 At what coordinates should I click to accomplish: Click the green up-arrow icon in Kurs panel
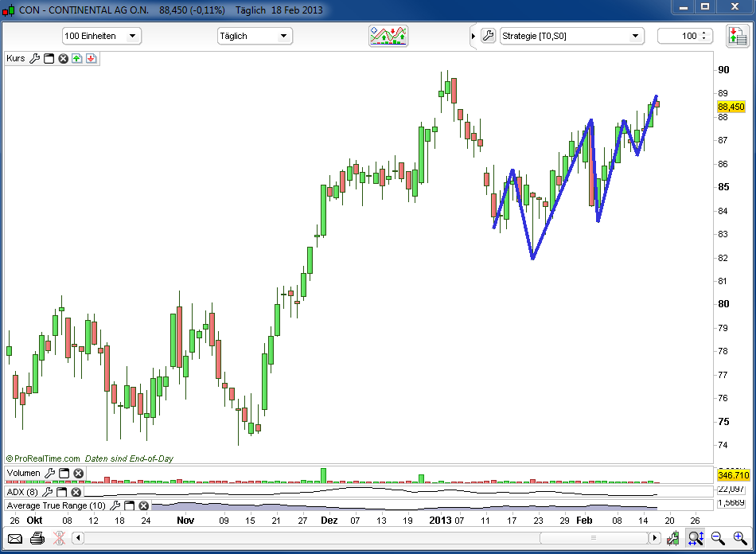point(77,58)
